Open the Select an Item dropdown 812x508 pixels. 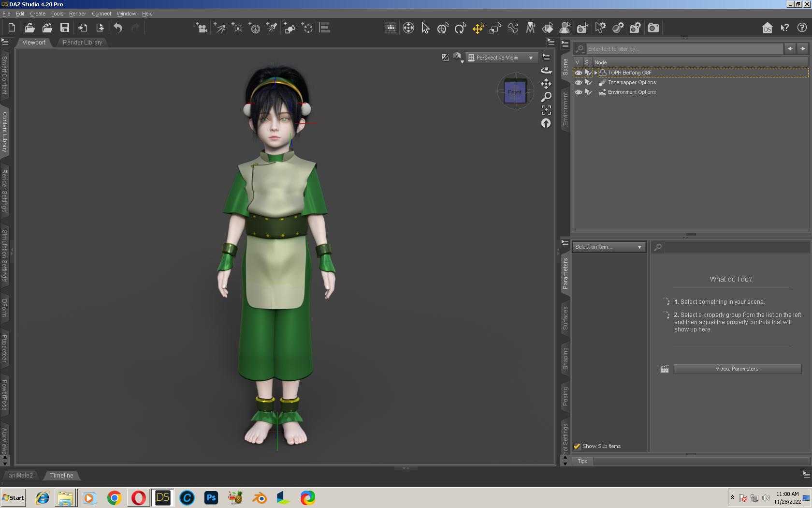tap(609, 247)
